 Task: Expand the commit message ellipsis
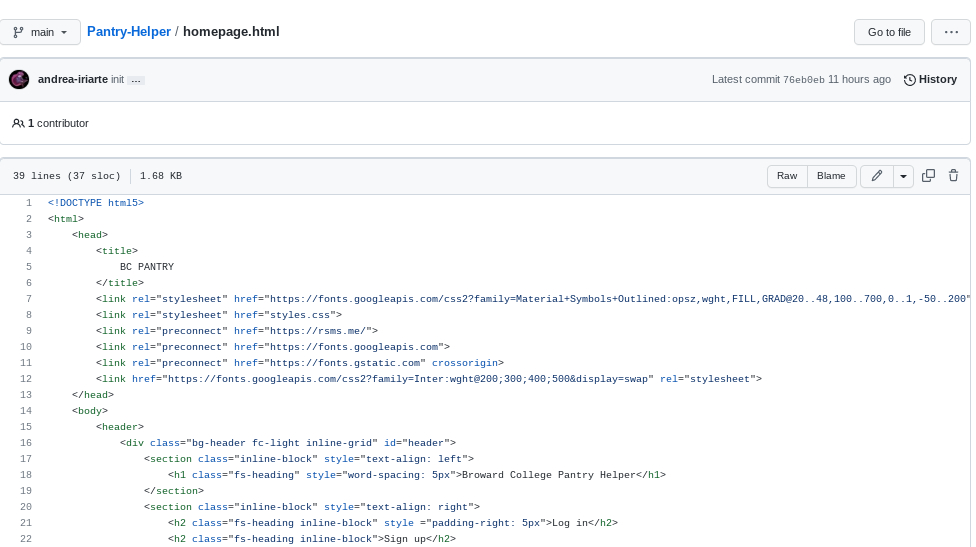(x=136, y=80)
